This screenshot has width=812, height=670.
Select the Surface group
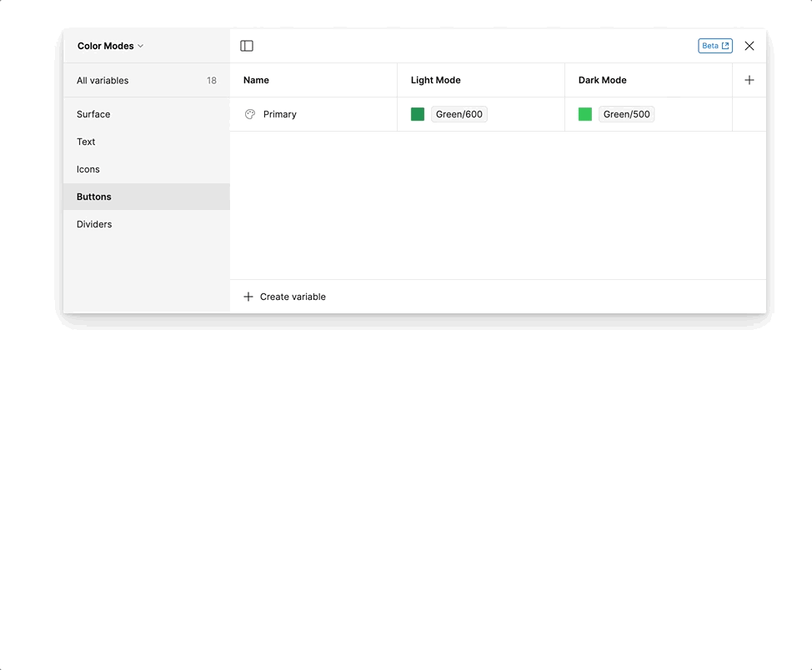point(93,114)
